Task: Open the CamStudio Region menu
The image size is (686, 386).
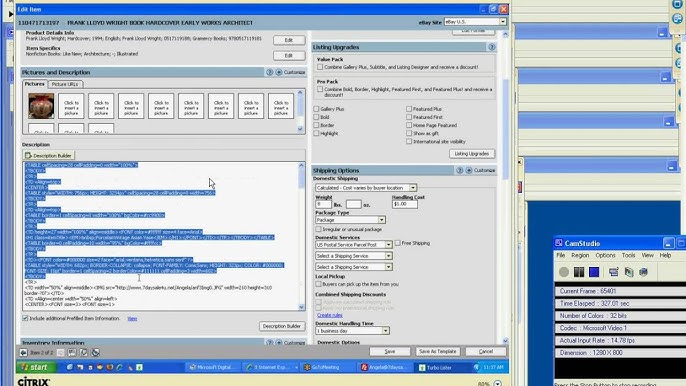Action: (x=580, y=255)
